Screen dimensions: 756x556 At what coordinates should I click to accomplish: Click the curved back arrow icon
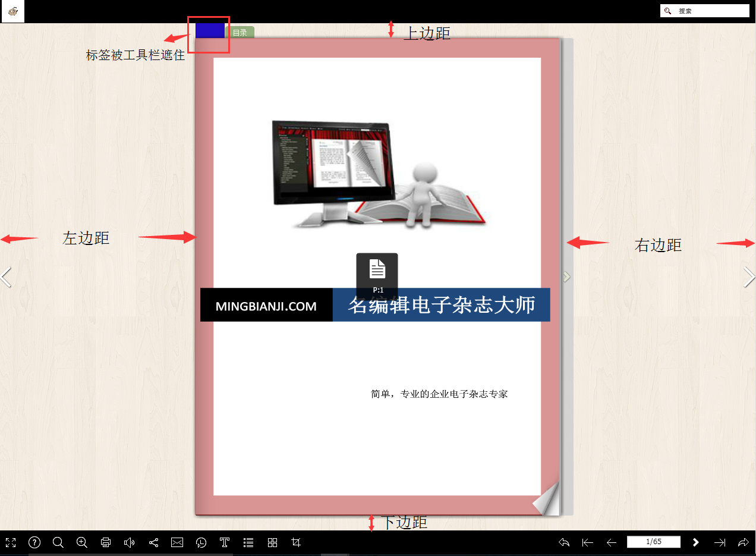pyautogui.click(x=564, y=542)
